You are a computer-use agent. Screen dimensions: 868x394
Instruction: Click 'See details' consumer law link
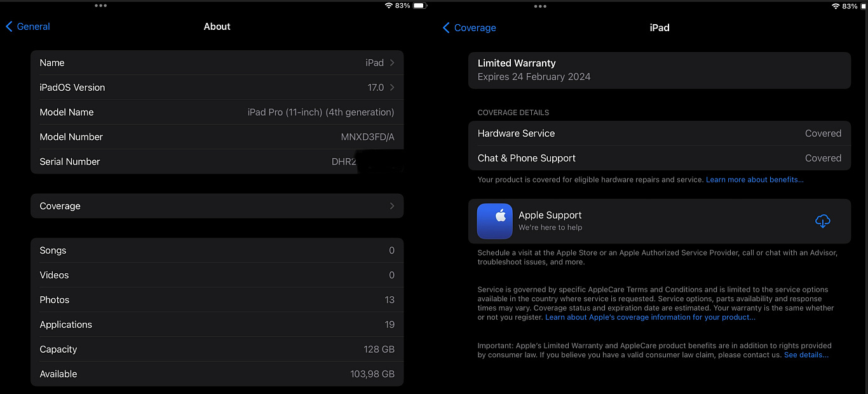(x=806, y=355)
